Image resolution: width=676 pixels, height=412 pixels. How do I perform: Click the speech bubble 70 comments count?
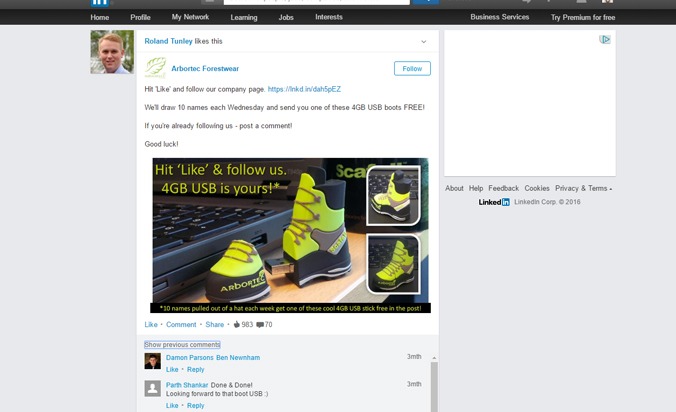[264, 325]
